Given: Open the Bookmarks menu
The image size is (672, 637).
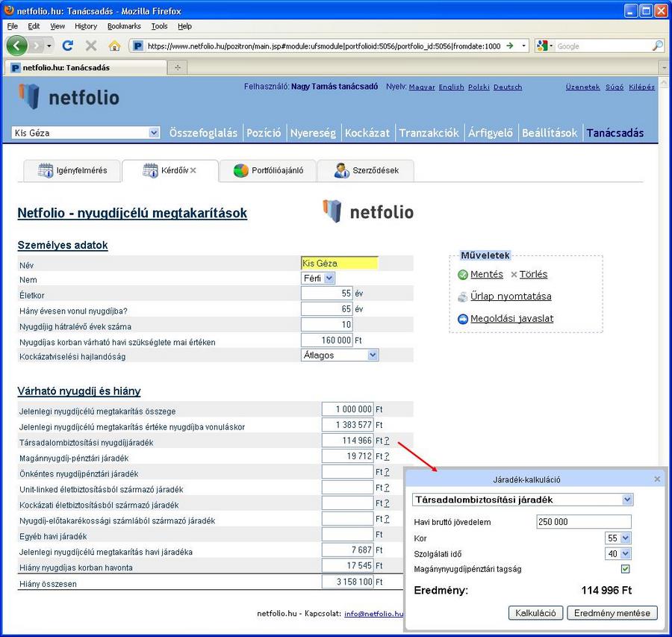Looking at the screenshot, I should [124, 26].
